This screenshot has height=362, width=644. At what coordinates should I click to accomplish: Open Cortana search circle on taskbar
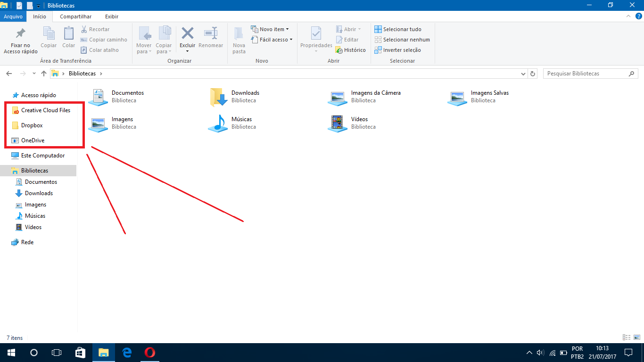tap(34, 353)
